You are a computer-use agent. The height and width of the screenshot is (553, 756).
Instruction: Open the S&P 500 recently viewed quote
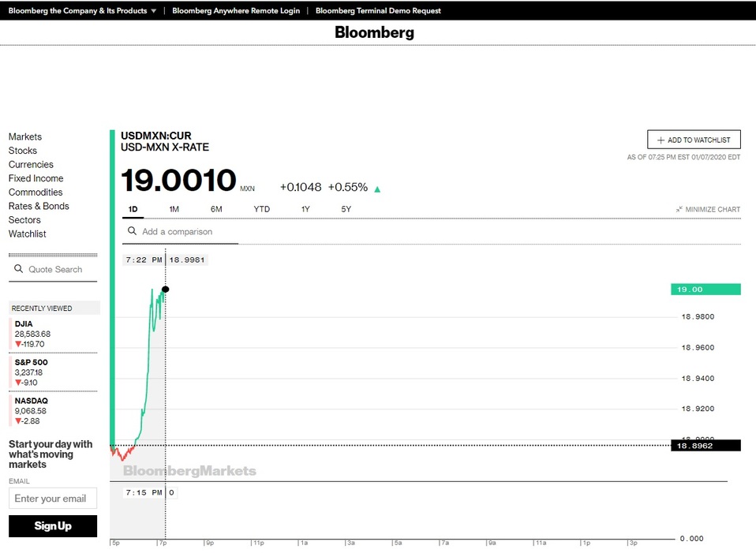point(53,372)
